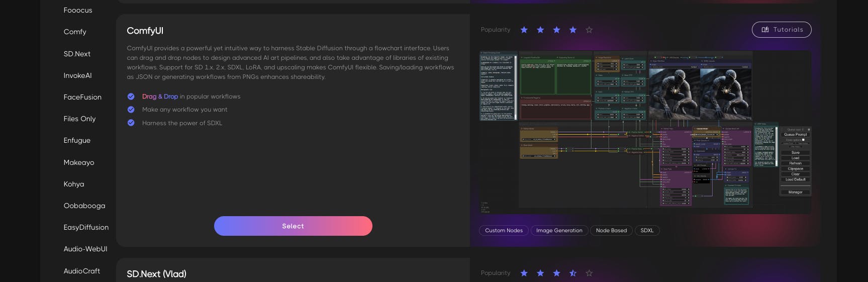The height and width of the screenshot is (282, 868).
Task: Click second ComfyUI popularity star
Action: tap(540, 30)
